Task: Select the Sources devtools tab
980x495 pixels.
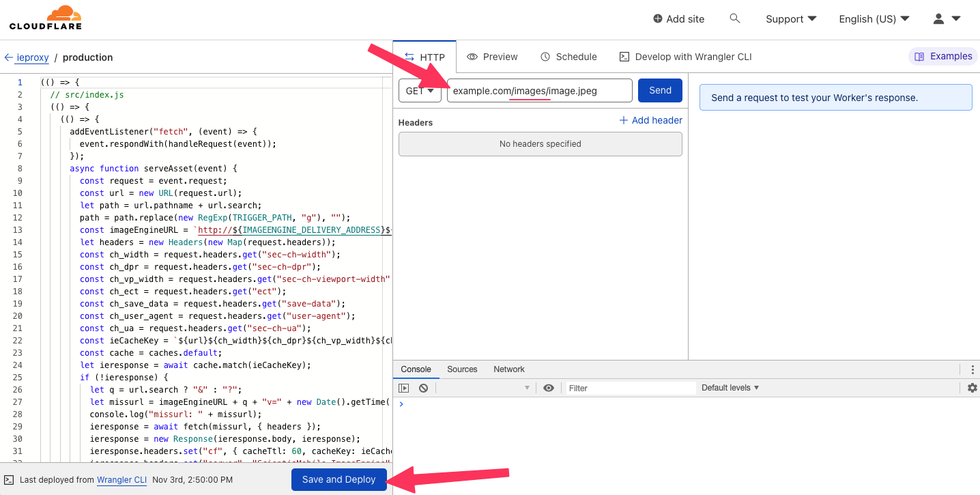Action: [462, 369]
